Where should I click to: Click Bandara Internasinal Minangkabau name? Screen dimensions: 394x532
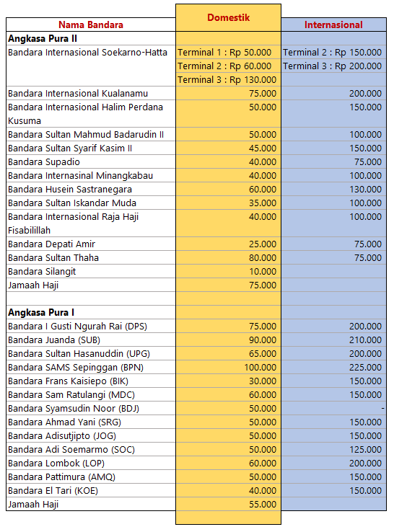click(x=80, y=176)
